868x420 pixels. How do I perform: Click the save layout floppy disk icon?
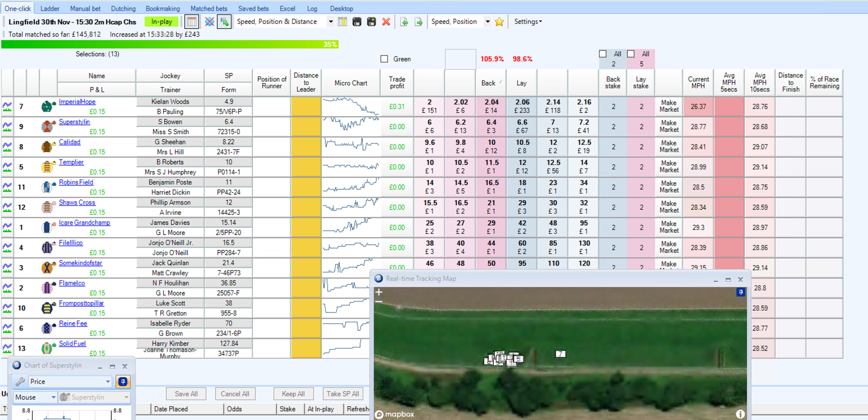[357, 22]
